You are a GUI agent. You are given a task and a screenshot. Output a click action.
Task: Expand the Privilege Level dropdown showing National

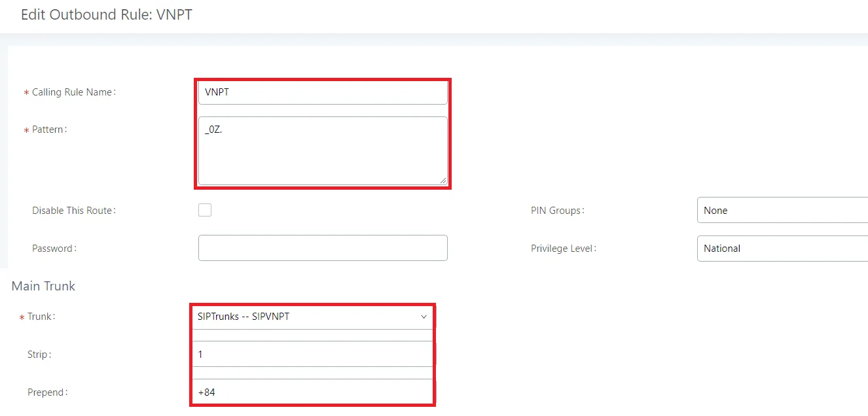pos(782,249)
